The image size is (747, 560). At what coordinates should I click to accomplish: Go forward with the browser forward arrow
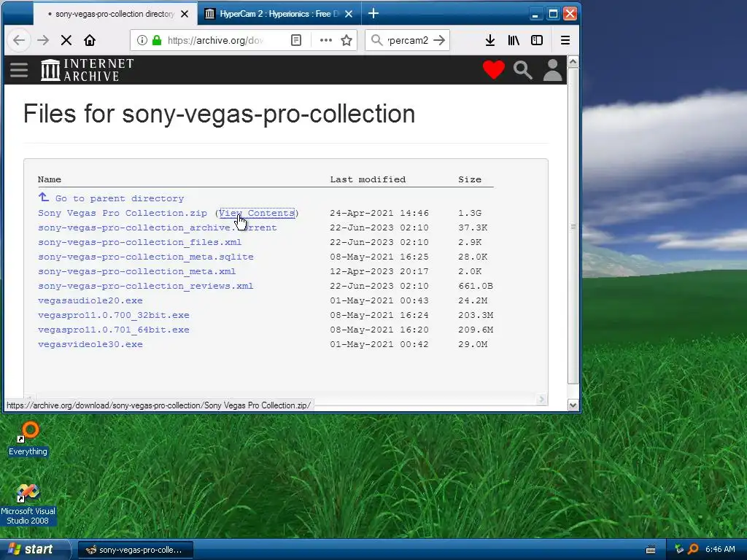pyautogui.click(x=43, y=41)
